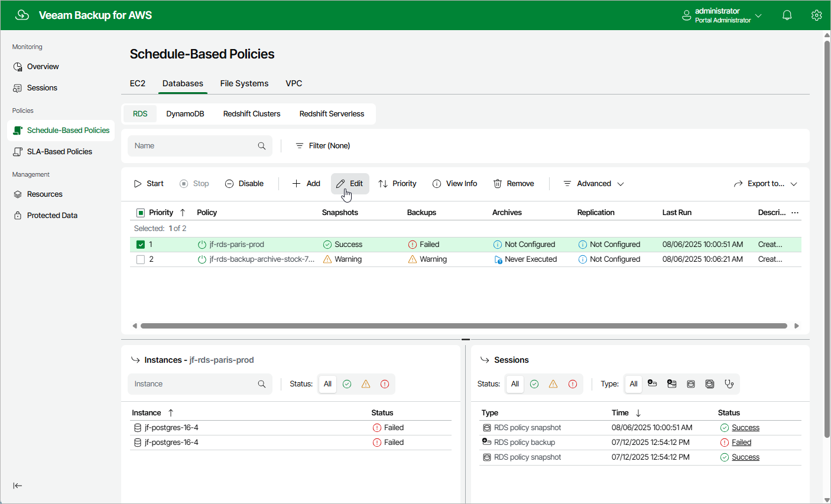Open the Advanced dropdown
831x504 pixels.
pos(593,184)
